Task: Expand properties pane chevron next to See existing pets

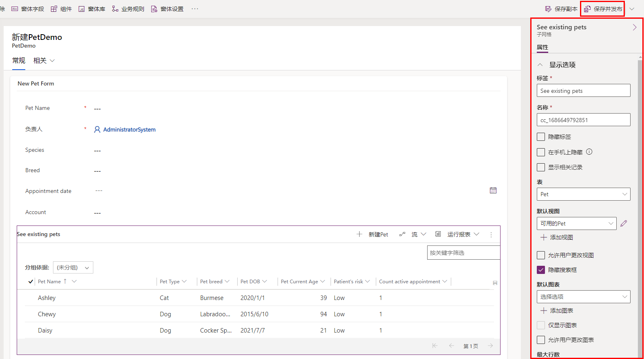Action: (635, 27)
